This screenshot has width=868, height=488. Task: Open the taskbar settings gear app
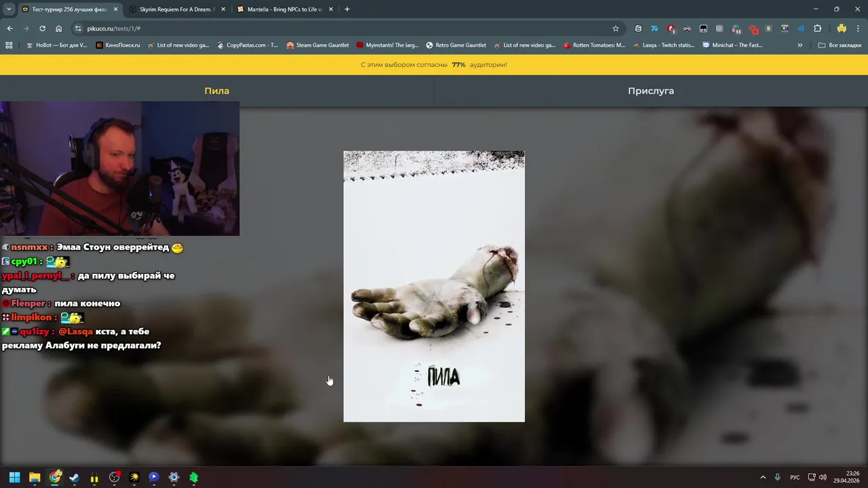click(174, 477)
